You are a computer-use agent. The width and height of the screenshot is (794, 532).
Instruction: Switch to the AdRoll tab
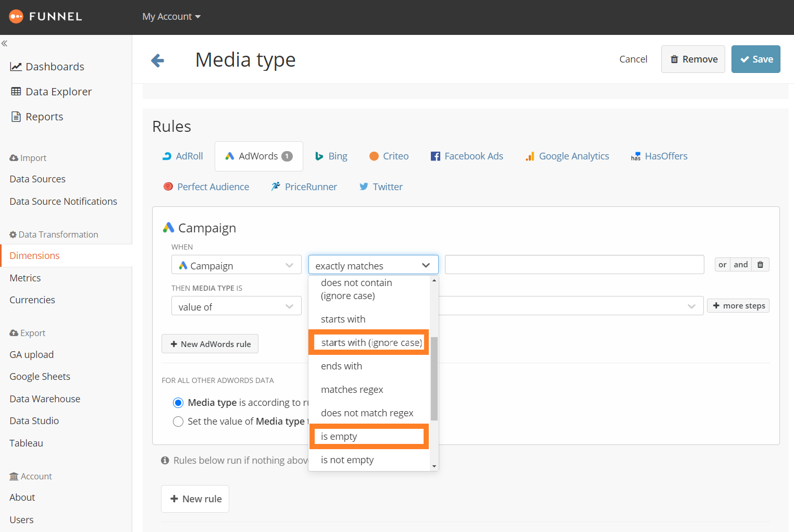coord(183,156)
